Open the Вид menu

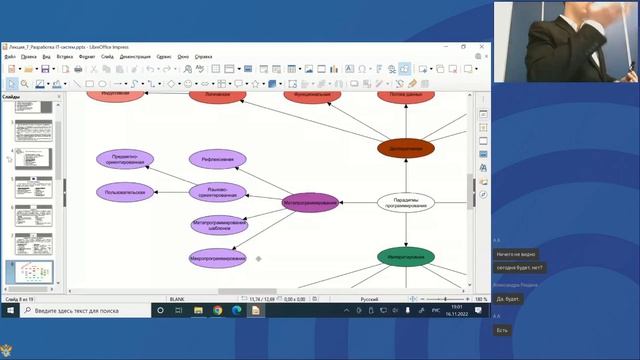[47, 57]
